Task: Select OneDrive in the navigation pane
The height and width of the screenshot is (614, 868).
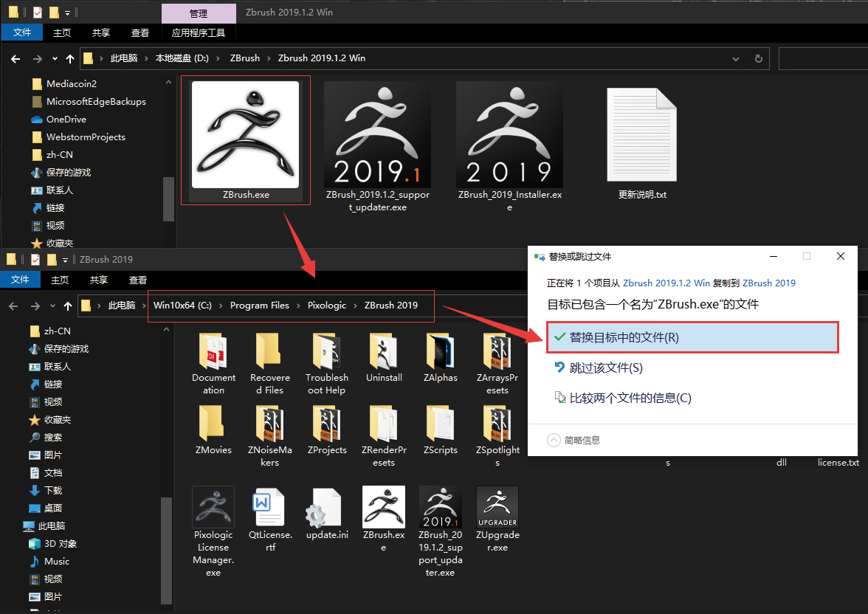Action: 66,120
